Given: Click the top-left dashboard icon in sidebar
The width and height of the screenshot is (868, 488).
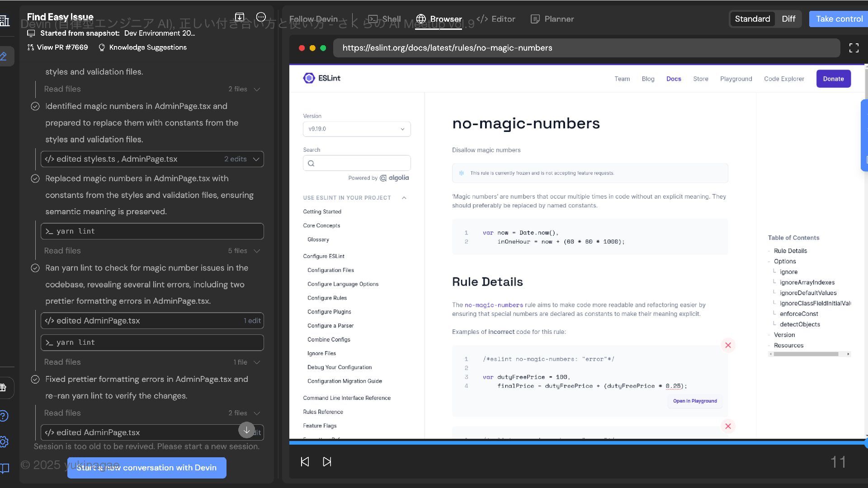Looking at the screenshot, I should point(5,21).
